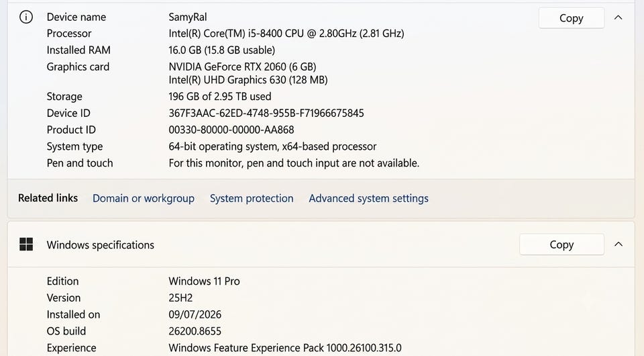Click the Installed RAM label

[x=78, y=50]
